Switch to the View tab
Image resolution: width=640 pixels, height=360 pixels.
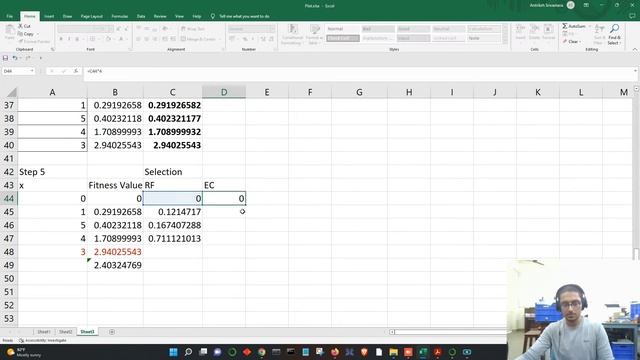click(x=179, y=16)
